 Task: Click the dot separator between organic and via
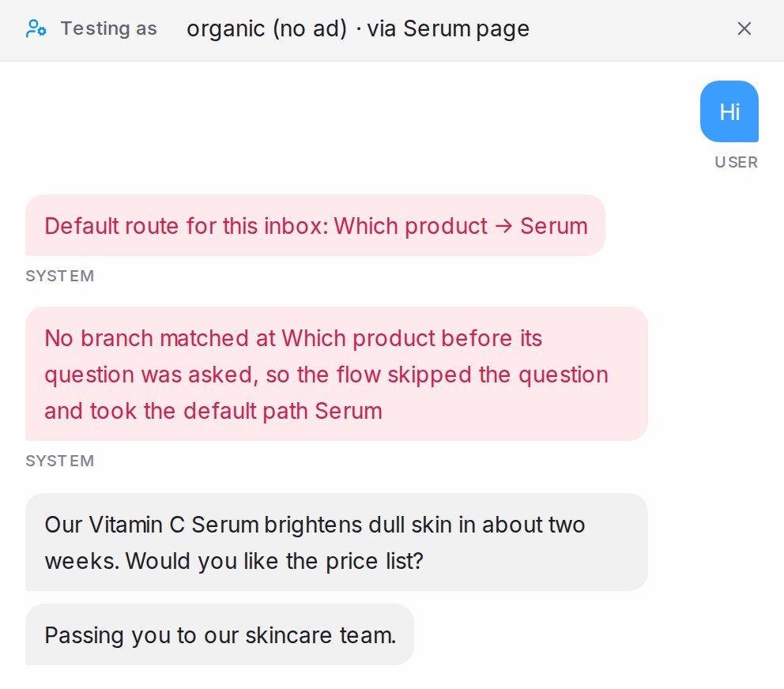(359, 29)
